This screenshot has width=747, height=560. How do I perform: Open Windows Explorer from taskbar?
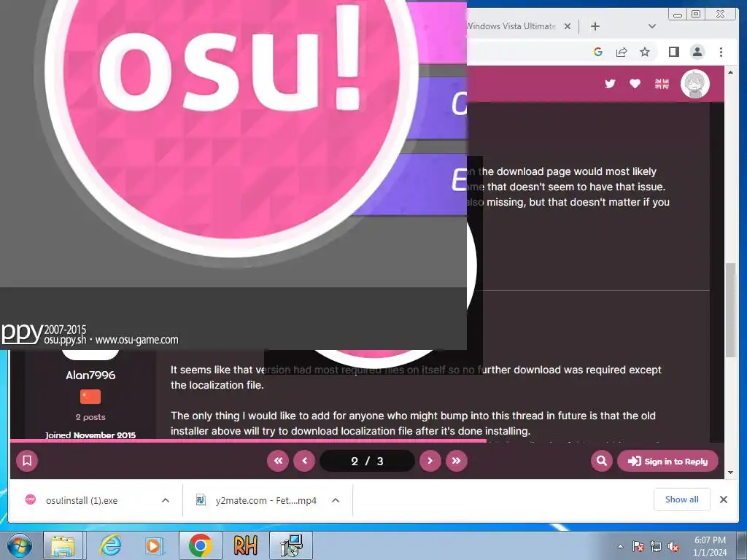(63, 545)
